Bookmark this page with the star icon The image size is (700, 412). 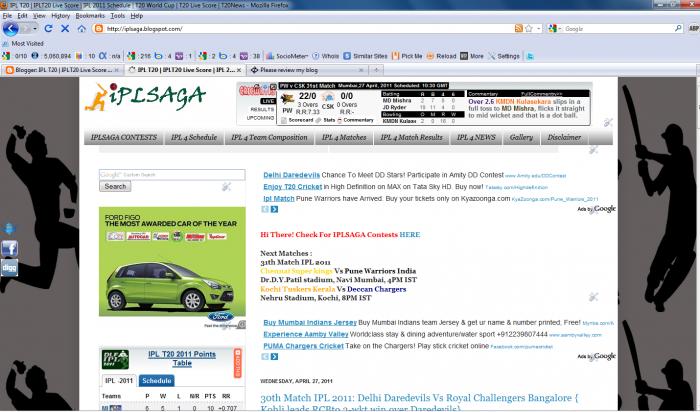529,29
